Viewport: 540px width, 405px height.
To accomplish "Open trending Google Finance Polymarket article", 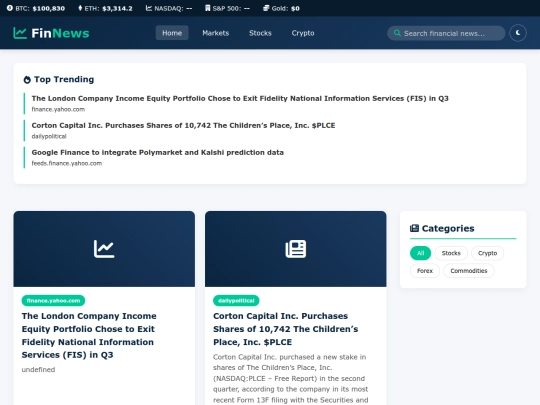I will tap(158, 152).
